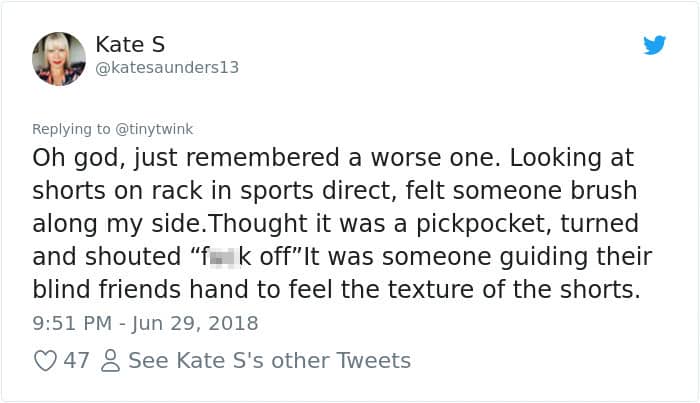Image resolution: width=700 pixels, height=403 pixels.
Task: Click the display name Kate S
Action: [x=130, y=45]
